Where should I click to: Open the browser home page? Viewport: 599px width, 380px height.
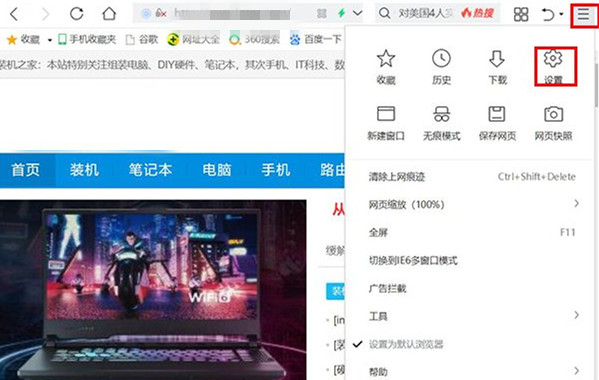coord(109,14)
